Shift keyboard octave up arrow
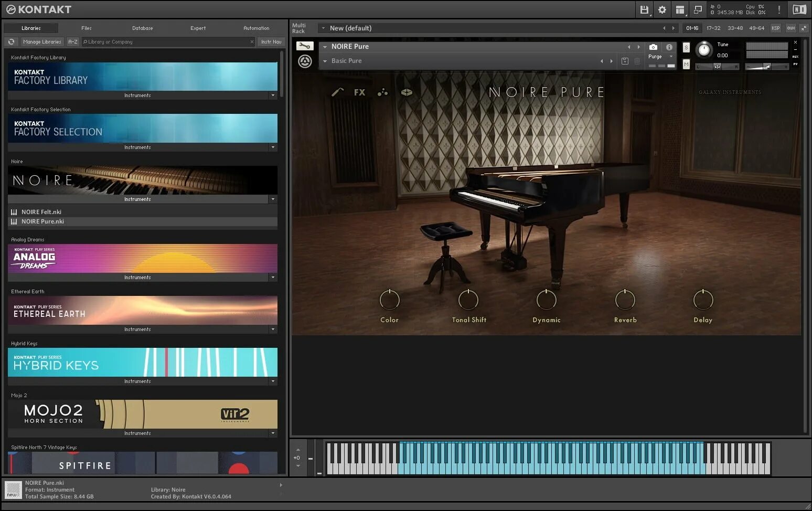812x511 pixels. tap(298, 450)
